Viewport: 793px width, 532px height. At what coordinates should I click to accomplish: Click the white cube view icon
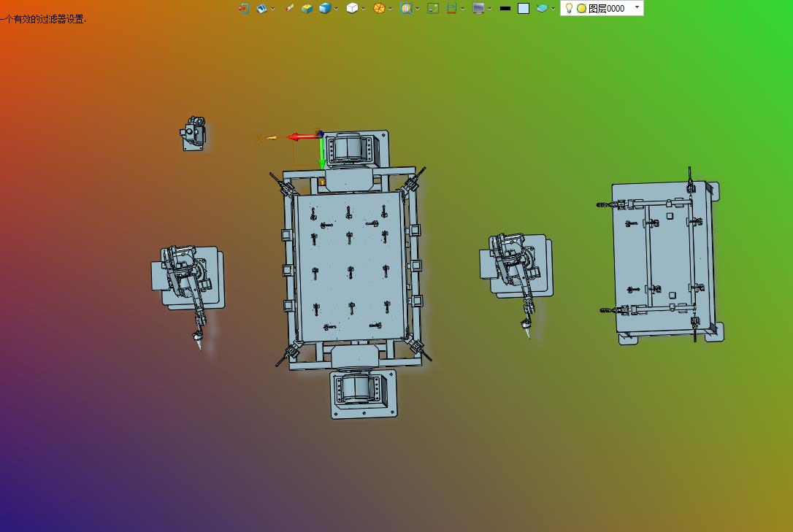tap(352, 8)
